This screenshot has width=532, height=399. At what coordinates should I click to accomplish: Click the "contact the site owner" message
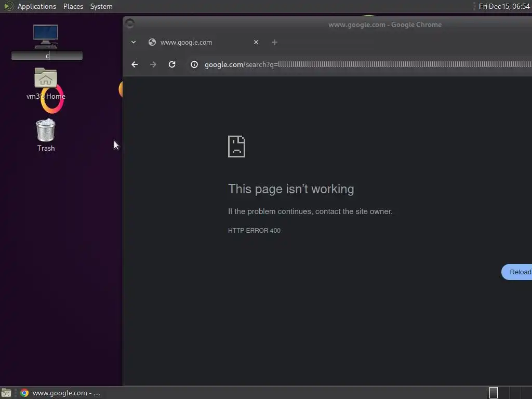pos(310,211)
